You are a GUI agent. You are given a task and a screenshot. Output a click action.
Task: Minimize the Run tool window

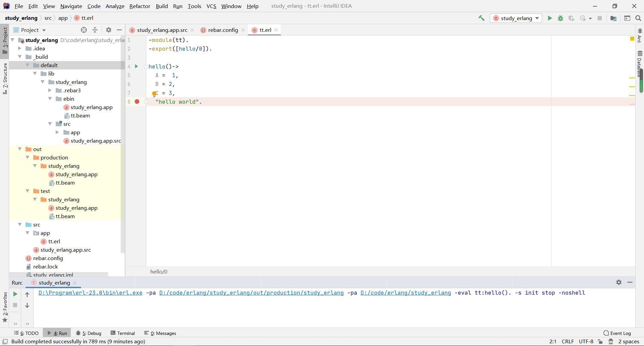[x=630, y=283]
